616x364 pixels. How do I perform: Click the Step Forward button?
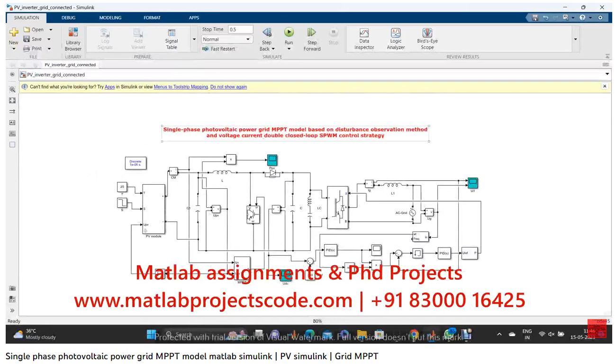pyautogui.click(x=312, y=38)
